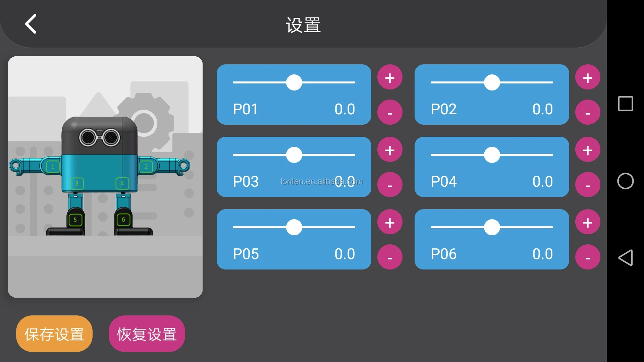Tap Android home circle button
This screenshot has height=362, width=644.
625,181
